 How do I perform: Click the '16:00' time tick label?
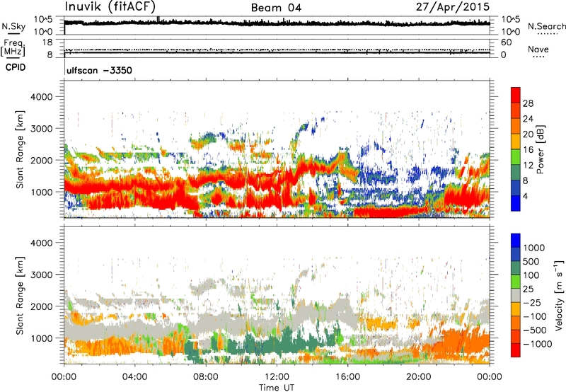point(347,377)
